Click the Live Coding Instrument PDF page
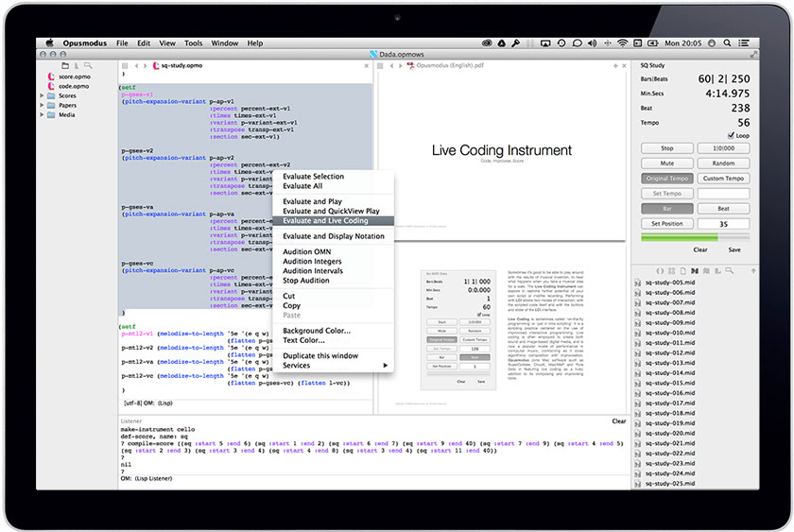The height and width of the screenshot is (532, 794). tap(502, 156)
